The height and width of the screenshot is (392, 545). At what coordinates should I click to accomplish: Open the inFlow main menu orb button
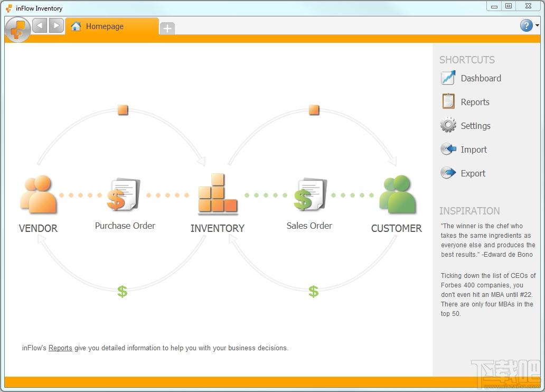point(18,30)
